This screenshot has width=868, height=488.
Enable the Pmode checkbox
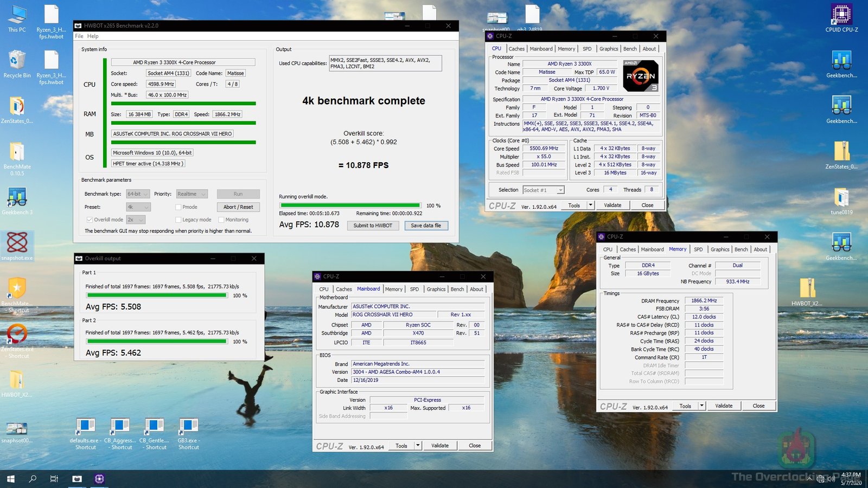click(178, 207)
